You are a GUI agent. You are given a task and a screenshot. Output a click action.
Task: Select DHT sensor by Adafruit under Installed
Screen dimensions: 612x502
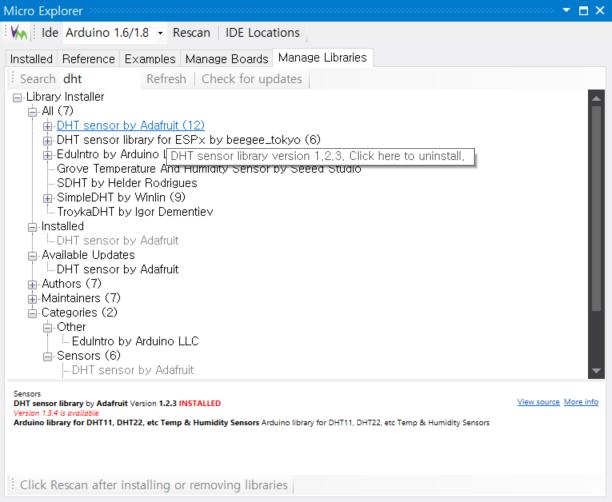[117, 241]
